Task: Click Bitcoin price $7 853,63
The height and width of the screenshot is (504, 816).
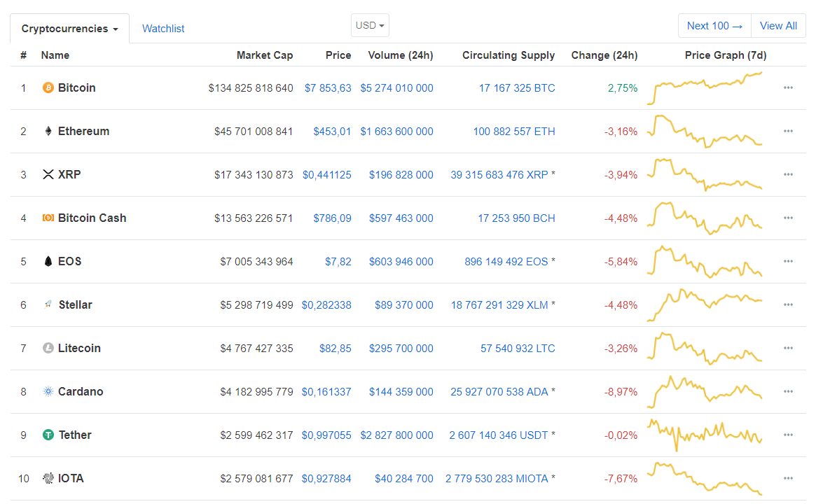Action: click(328, 88)
